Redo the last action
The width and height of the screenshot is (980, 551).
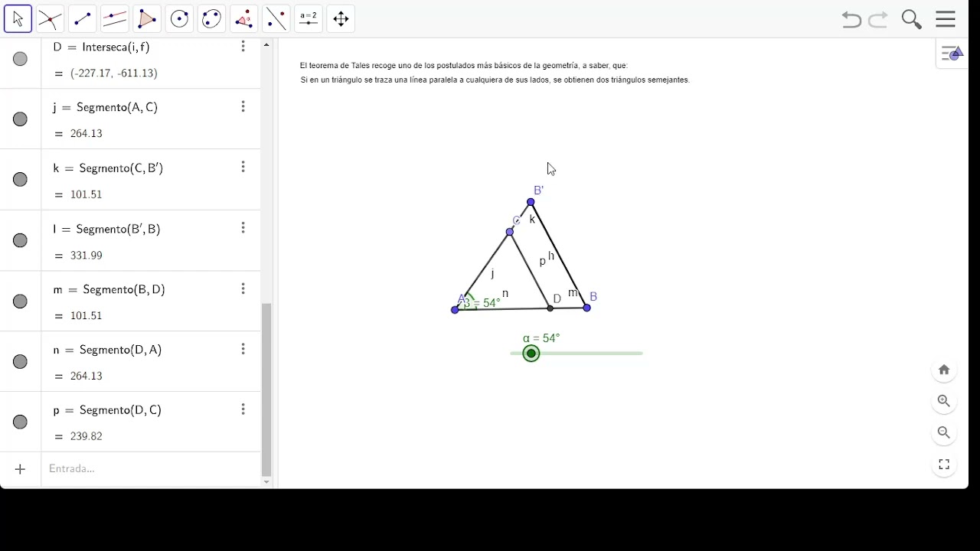pyautogui.click(x=878, y=19)
